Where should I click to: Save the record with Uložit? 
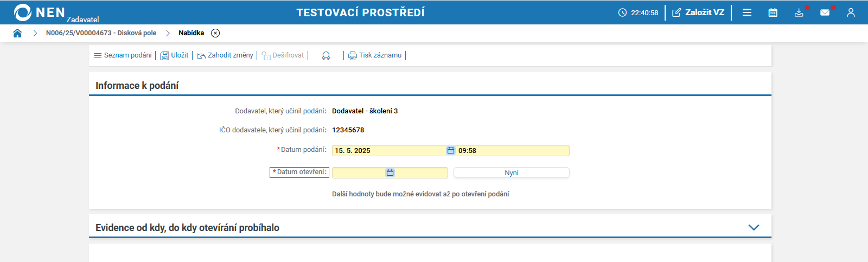click(x=174, y=55)
